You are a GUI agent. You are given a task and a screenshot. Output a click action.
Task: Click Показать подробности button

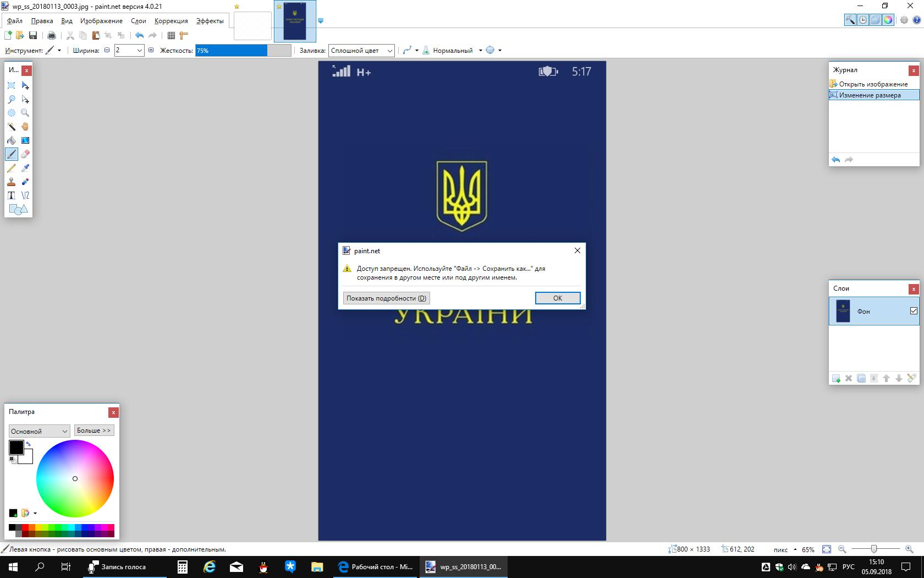coord(386,298)
